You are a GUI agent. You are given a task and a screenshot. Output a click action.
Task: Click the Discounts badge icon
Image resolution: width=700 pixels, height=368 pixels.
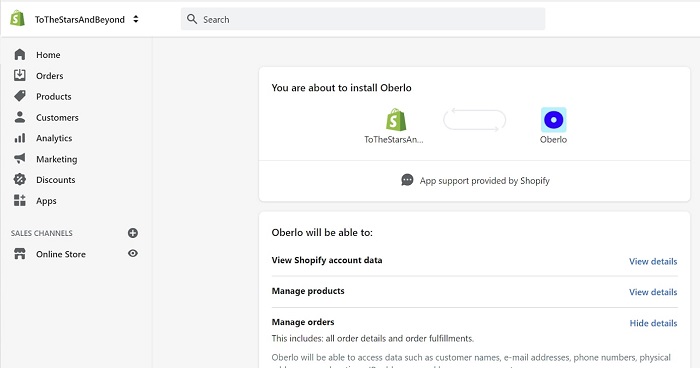20,179
